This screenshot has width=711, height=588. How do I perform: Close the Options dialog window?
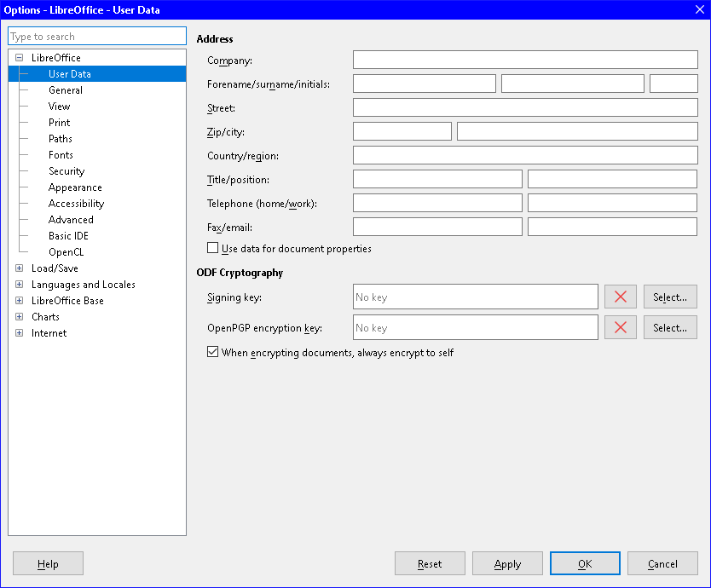point(699,10)
